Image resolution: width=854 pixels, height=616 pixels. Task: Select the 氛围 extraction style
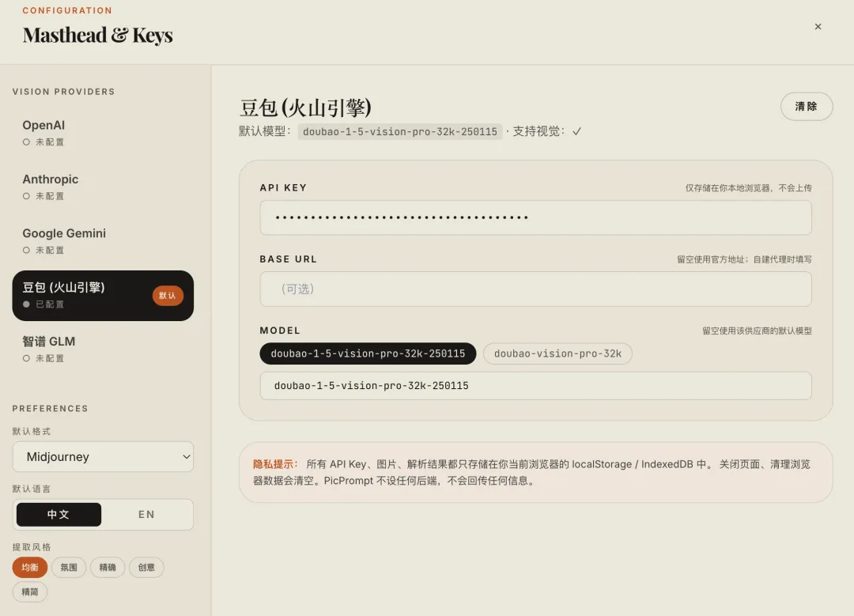[x=69, y=567]
